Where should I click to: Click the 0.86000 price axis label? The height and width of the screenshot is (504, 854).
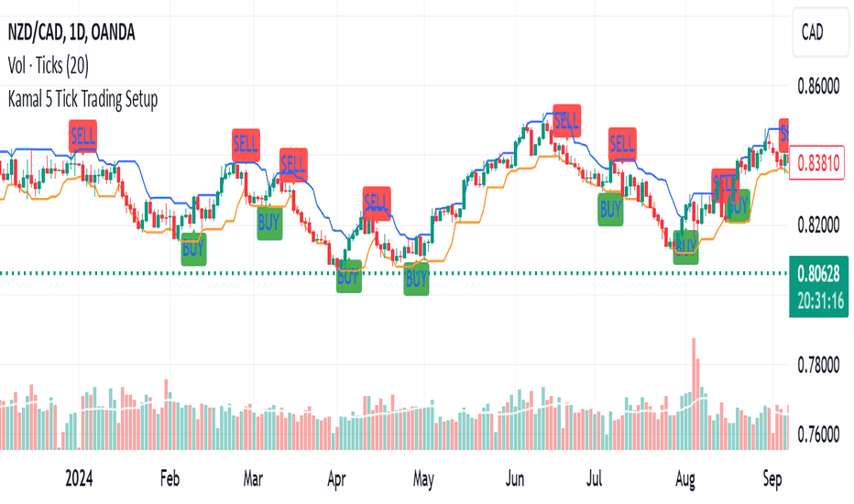[818, 86]
